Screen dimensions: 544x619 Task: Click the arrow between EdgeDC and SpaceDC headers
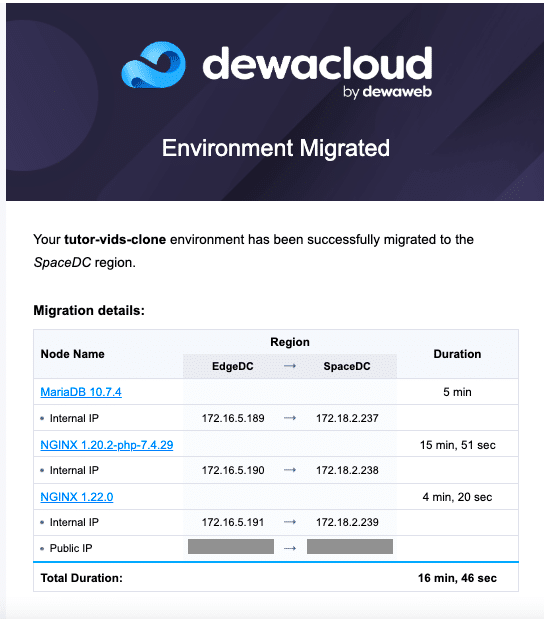[290, 366]
